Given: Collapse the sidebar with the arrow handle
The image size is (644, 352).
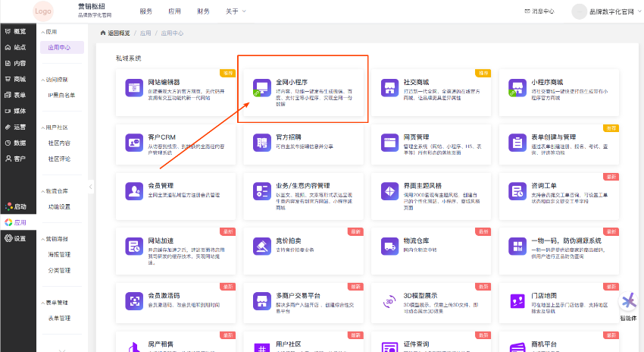Looking at the screenshot, I should point(89,187).
